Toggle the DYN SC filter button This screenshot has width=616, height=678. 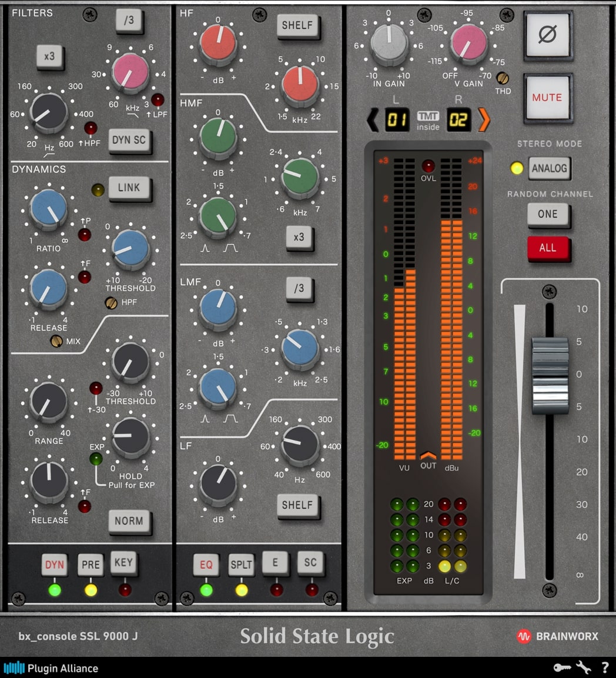tap(129, 140)
